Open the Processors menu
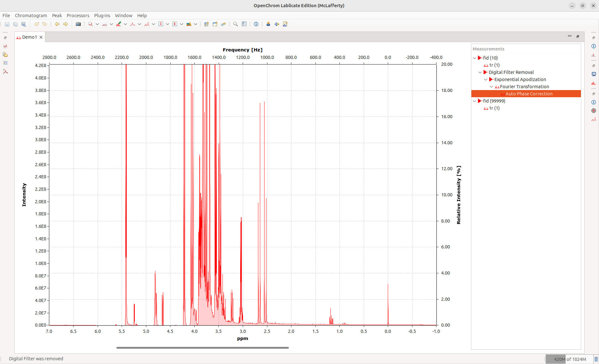The height and width of the screenshot is (364, 599). (78, 16)
